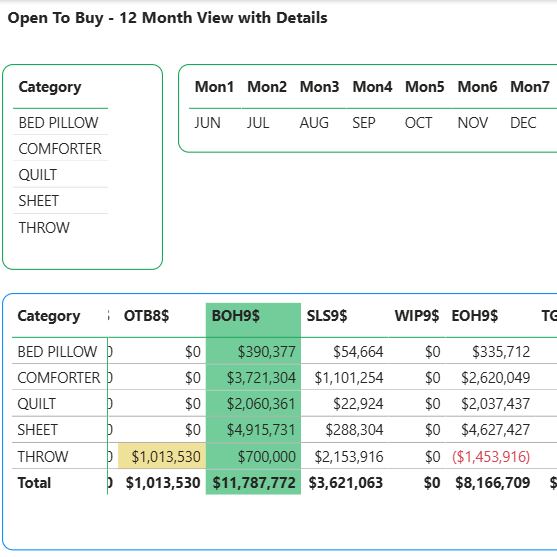Screen dimensions: 557x557
Task: Click the Mon2 column header
Action: click(267, 87)
